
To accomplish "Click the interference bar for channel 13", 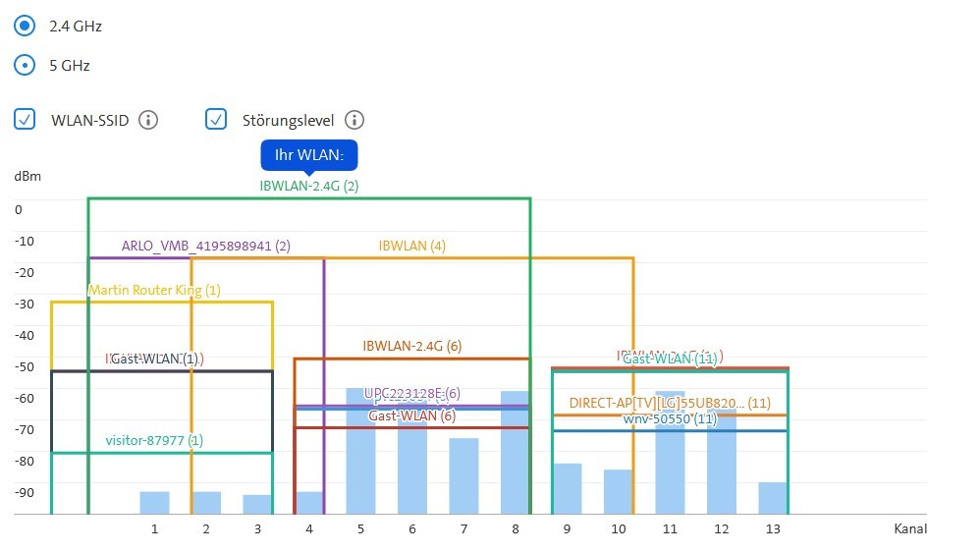I will [x=773, y=497].
